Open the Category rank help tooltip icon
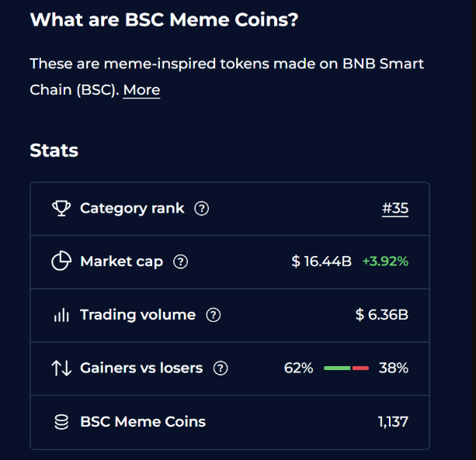 pos(201,209)
